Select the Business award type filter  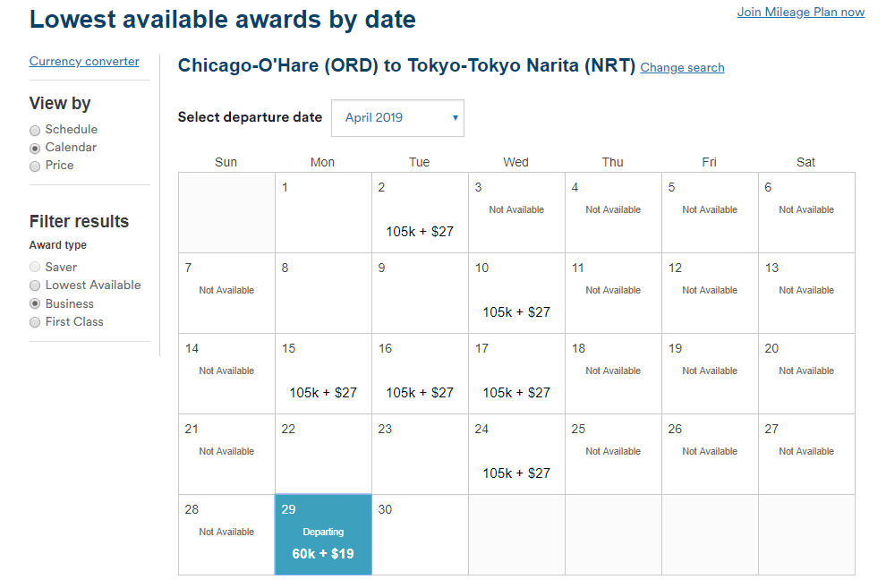34,303
